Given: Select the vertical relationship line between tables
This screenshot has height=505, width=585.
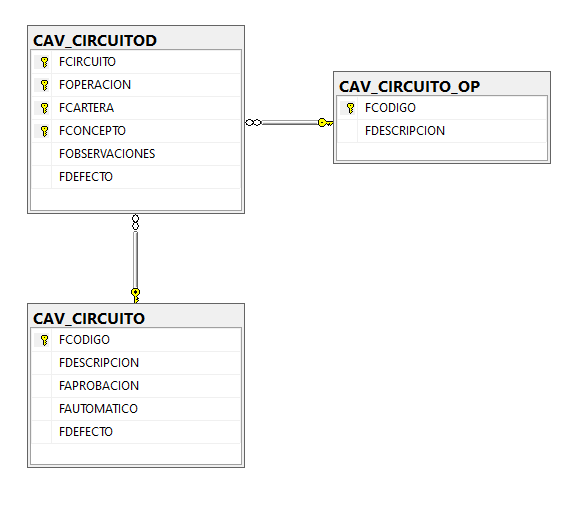Looking at the screenshot, I should point(135,260).
